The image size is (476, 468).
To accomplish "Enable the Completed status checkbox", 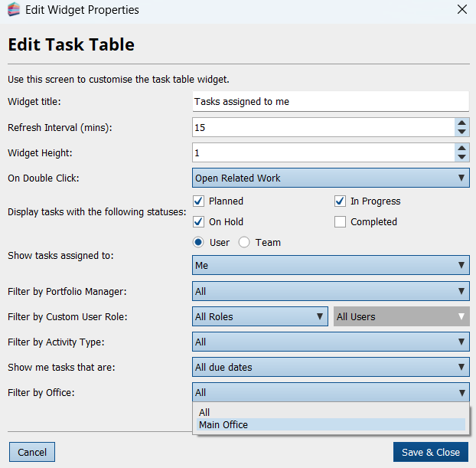I will click(x=341, y=222).
